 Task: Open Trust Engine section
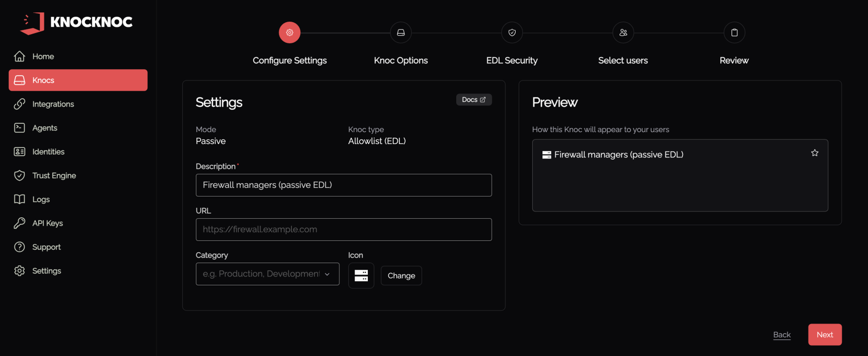pyautogui.click(x=78, y=175)
